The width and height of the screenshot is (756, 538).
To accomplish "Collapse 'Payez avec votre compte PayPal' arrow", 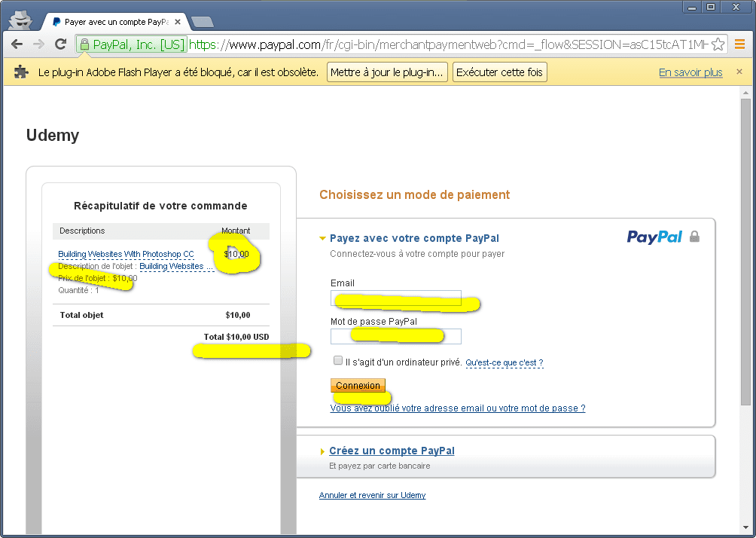I will [x=322, y=238].
